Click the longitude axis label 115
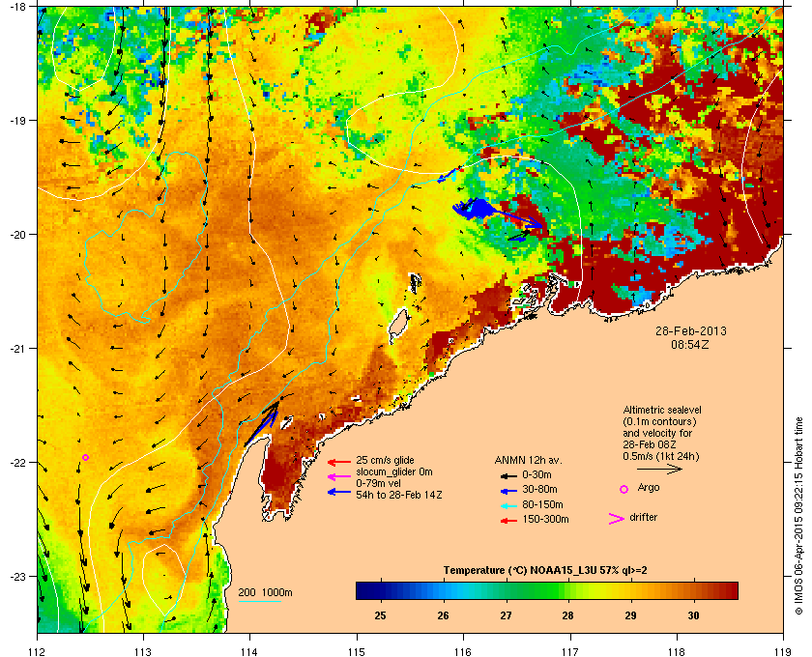Image resolution: width=812 pixels, height=657 pixels. point(357,651)
